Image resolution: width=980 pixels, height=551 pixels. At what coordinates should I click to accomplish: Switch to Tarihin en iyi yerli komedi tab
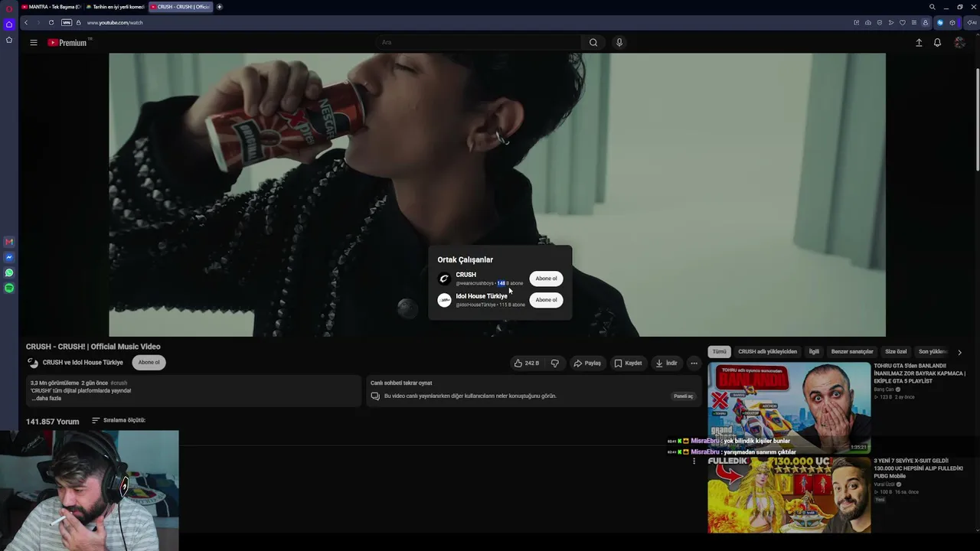point(115,7)
